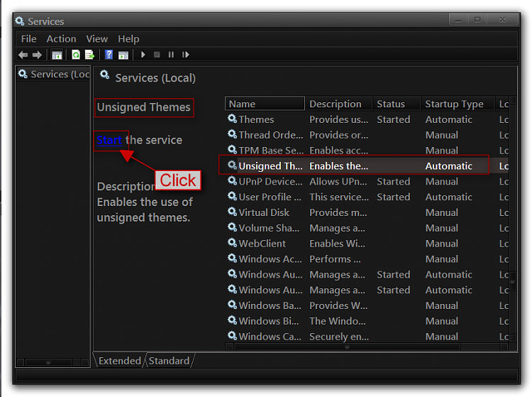
Task: Click the Forward arrow toolbar icon
Action: [x=37, y=55]
